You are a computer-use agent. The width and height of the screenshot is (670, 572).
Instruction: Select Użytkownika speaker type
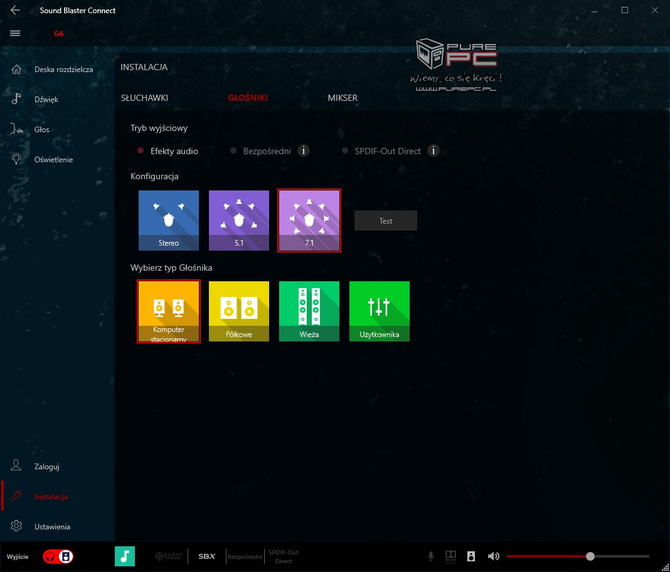[379, 311]
